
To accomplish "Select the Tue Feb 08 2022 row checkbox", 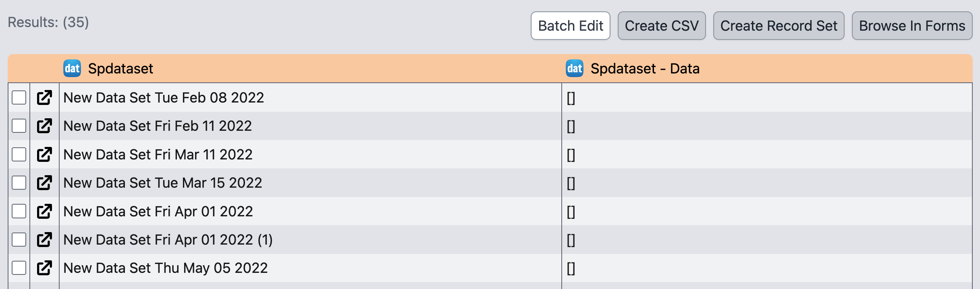I will [19, 98].
